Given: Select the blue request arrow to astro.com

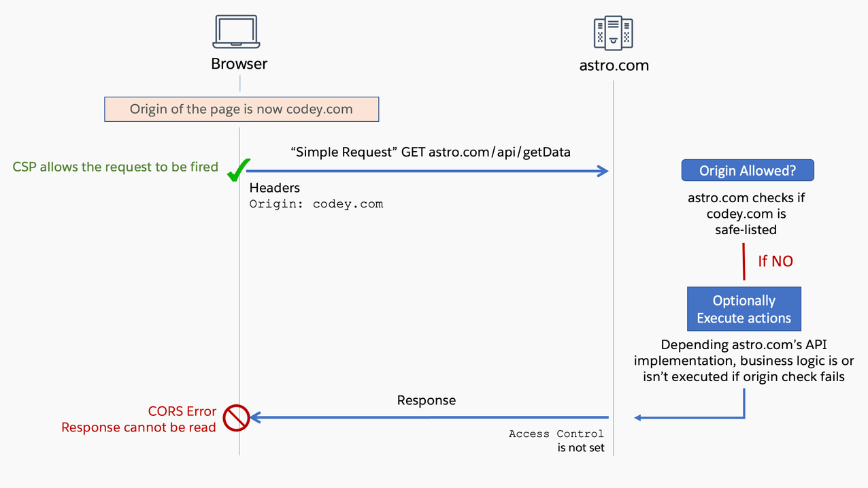Looking at the screenshot, I should click(x=429, y=171).
